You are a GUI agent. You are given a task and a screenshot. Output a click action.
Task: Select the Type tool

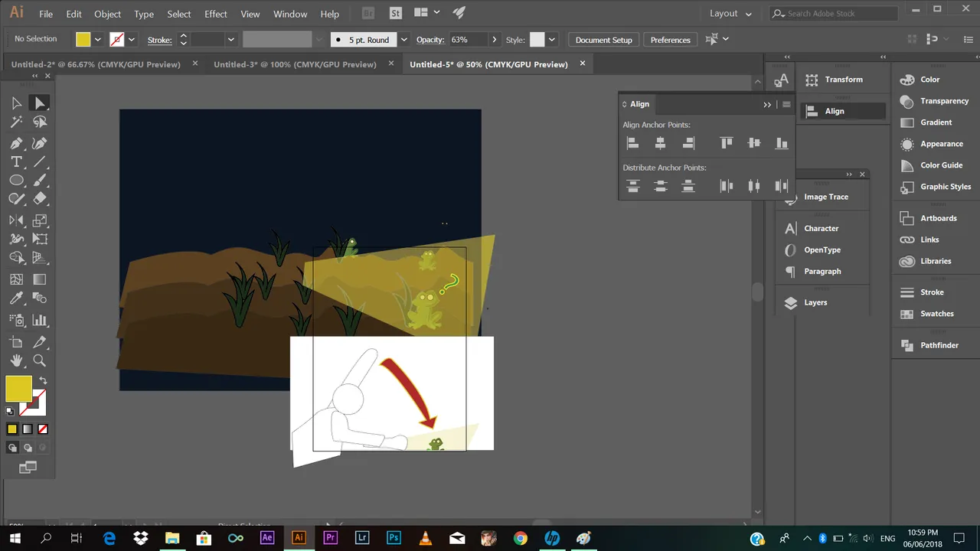pyautogui.click(x=16, y=162)
